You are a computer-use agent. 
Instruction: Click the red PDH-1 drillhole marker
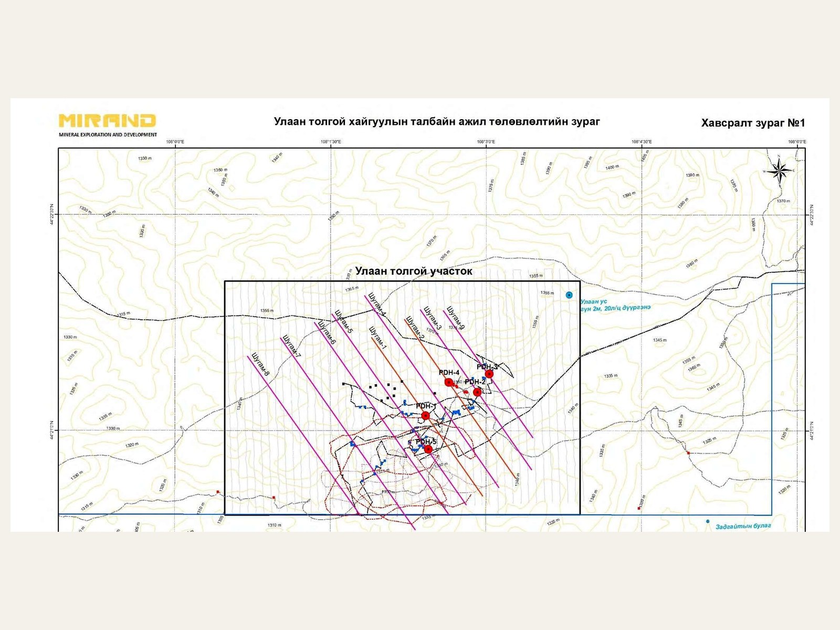(x=425, y=416)
